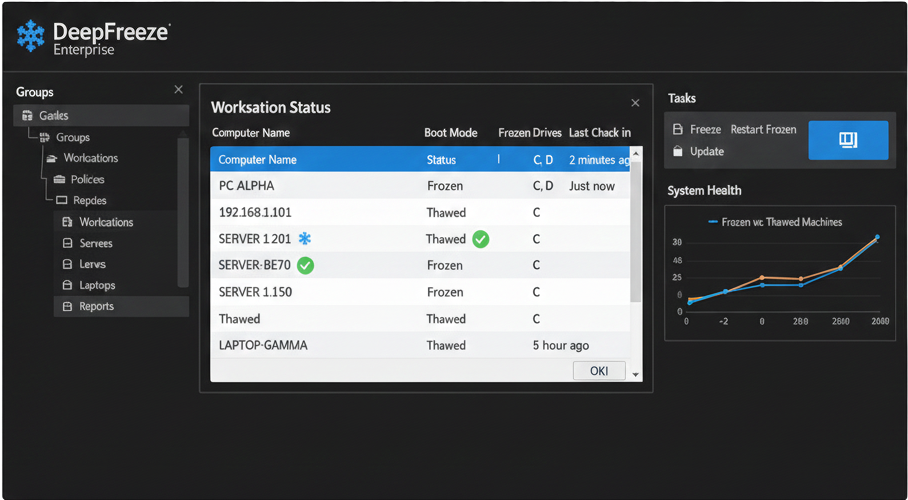
Task: Sort by the Boot Mode column header
Action: [x=449, y=133]
